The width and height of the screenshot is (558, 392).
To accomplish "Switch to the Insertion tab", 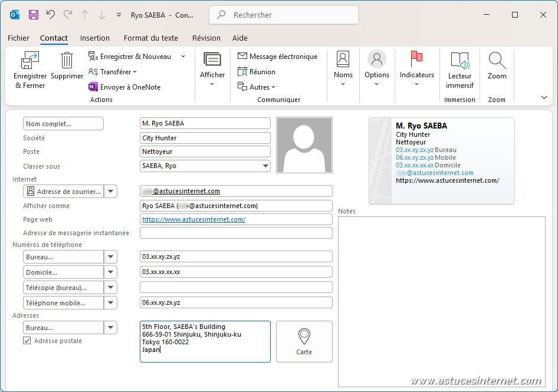I will pos(95,38).
